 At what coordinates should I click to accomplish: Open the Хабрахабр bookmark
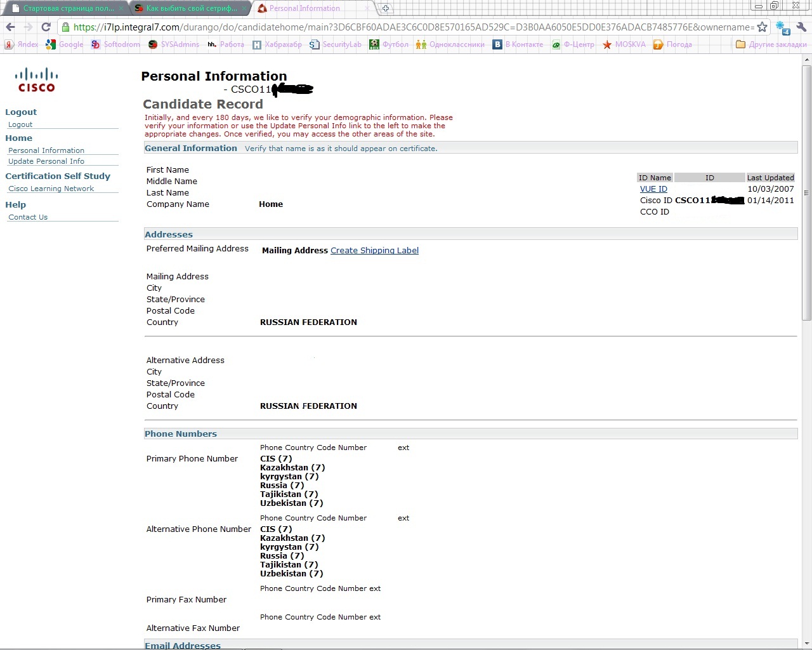277,44
